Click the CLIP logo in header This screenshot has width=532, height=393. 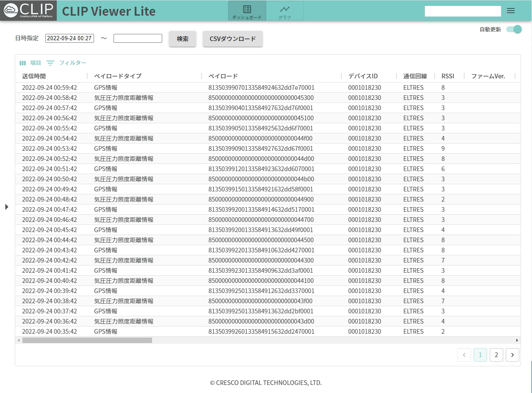pyautogui.click(x=28, y=11)
